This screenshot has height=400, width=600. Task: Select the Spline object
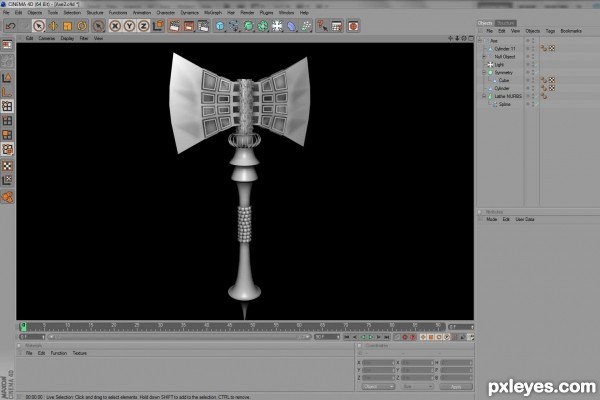(x=504, y=104)
